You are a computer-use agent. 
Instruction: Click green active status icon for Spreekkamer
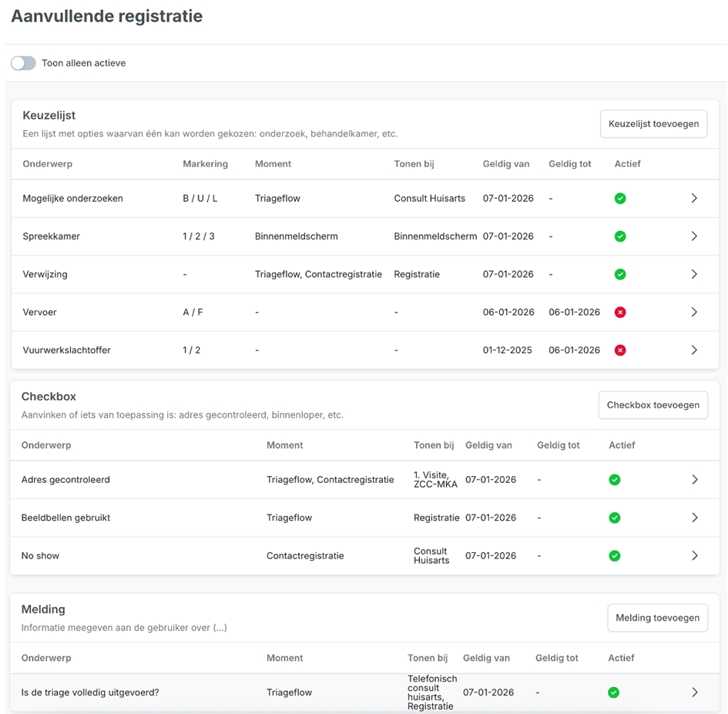(620, 236)
